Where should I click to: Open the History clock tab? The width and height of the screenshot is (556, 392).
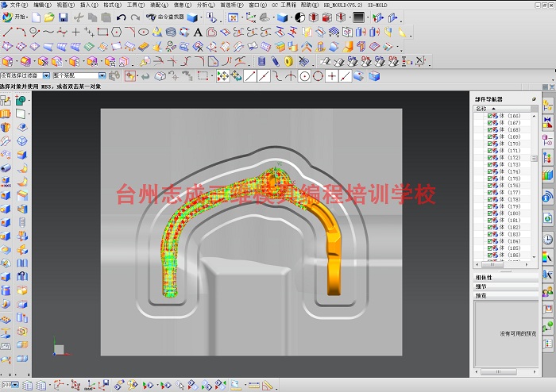[x=547, y=240]
